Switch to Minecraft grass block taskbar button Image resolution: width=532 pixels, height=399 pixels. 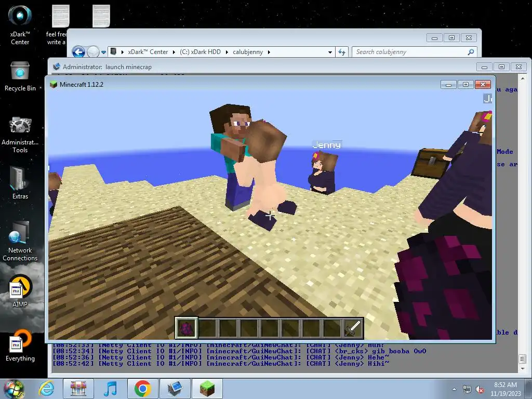(x=207, y=389)
